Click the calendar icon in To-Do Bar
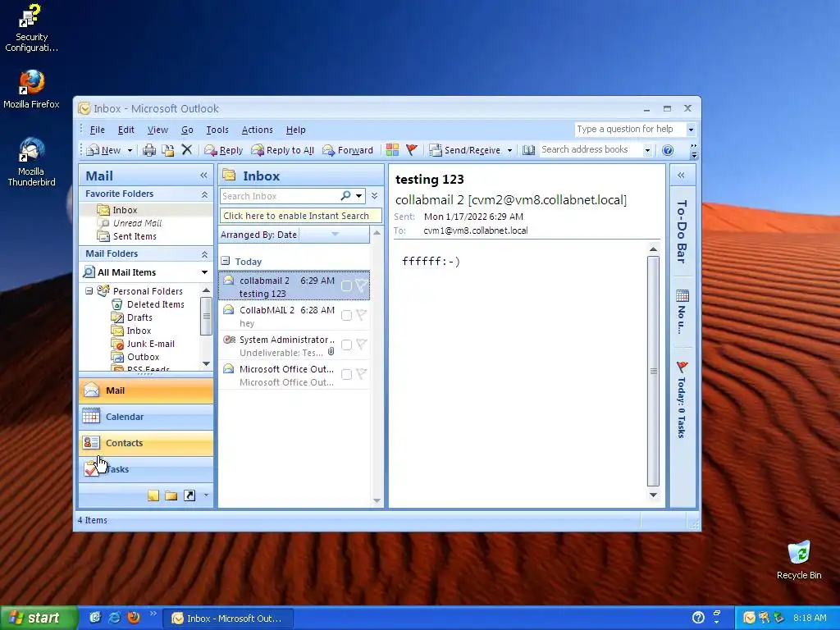This screenshot has height=630, width=840. coord(682,295)
